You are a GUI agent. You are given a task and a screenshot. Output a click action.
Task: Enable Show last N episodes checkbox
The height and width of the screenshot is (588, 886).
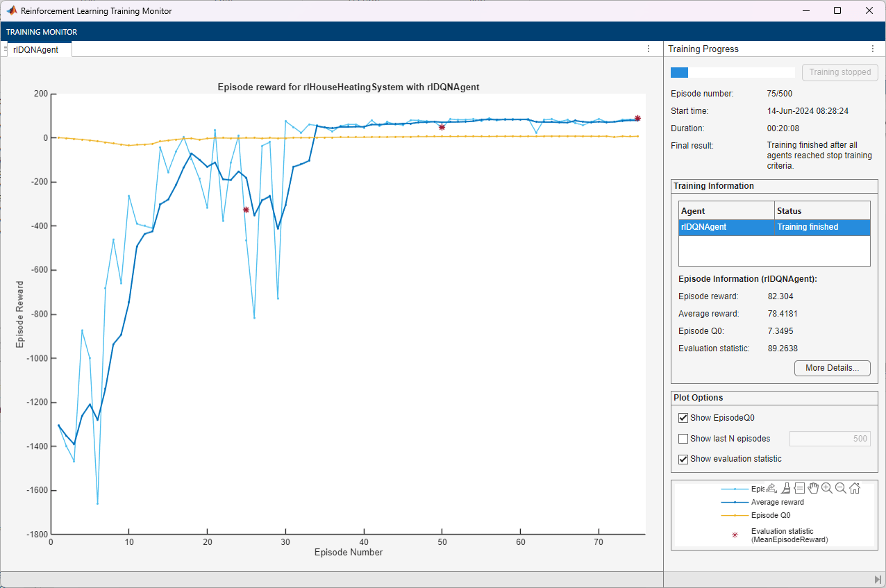(x=683, y=439)
